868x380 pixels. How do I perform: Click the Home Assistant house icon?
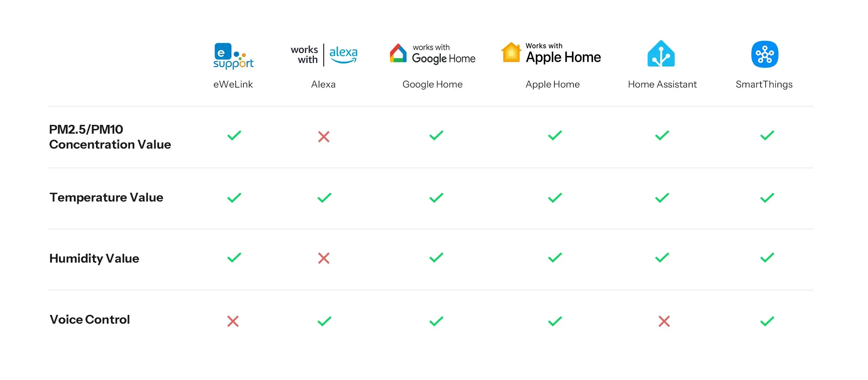click(x=661, y=54)
